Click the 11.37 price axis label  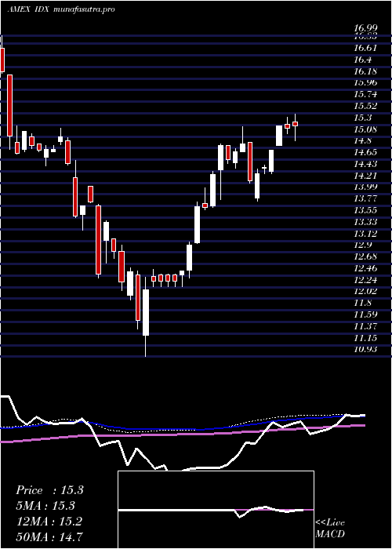[x=365, y=326]
